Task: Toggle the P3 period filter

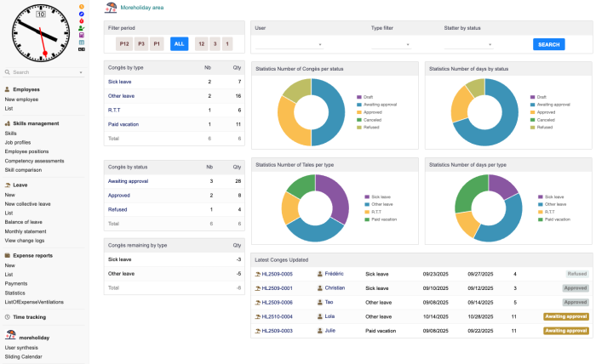Action: pos(141,43)
